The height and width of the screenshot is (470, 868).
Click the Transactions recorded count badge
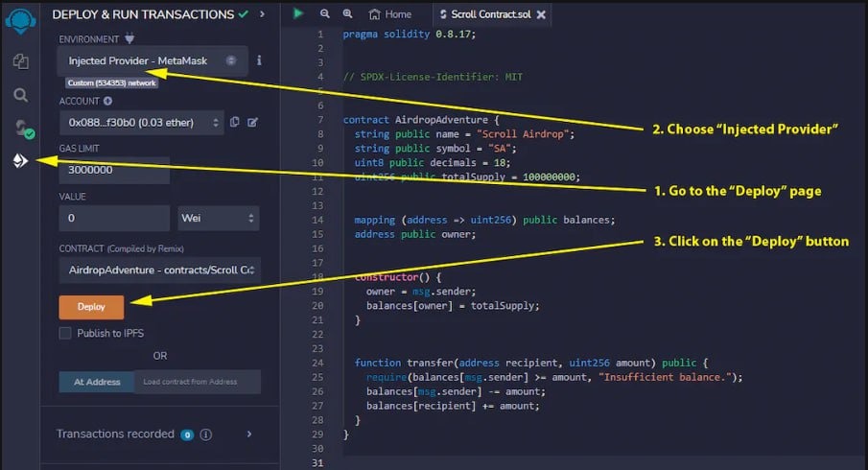pyautogui.click(x=187, y=435)
